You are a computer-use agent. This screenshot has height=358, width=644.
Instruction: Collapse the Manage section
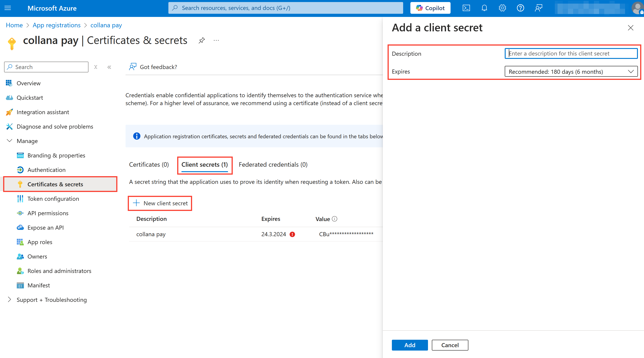(x=9, y=141)
